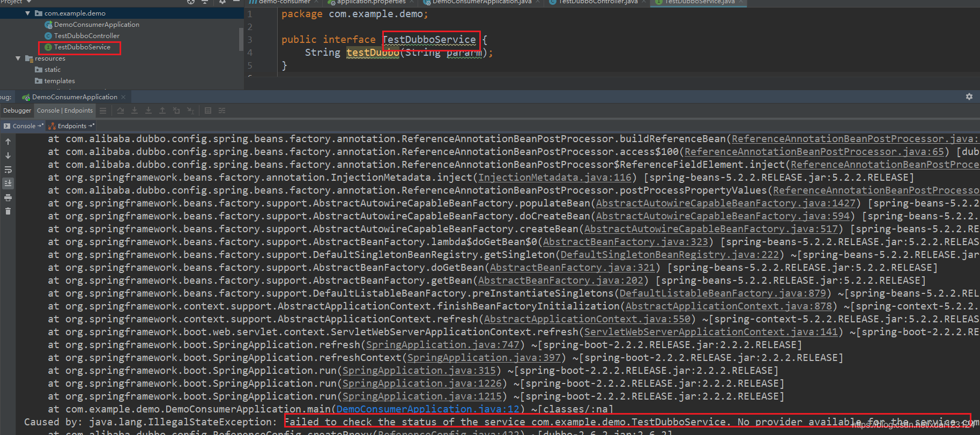
Task: Click the Trace Current Stream Chain icon
Action: click(222, 110)
